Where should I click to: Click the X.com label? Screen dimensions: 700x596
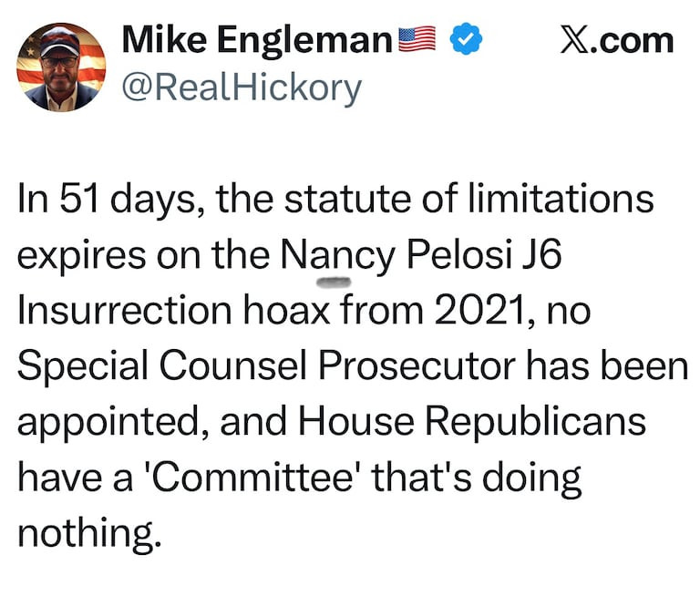615,41
